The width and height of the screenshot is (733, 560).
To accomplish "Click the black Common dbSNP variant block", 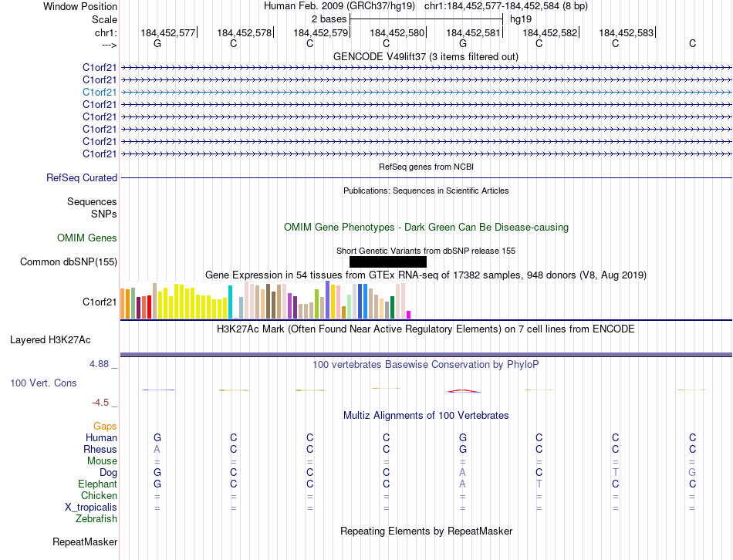I will point(387,262).
